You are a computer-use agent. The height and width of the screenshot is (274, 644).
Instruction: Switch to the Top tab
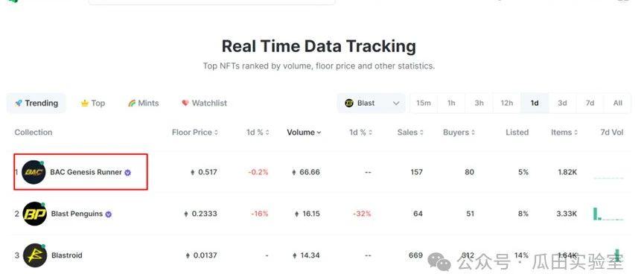click(x=93, y=103)
